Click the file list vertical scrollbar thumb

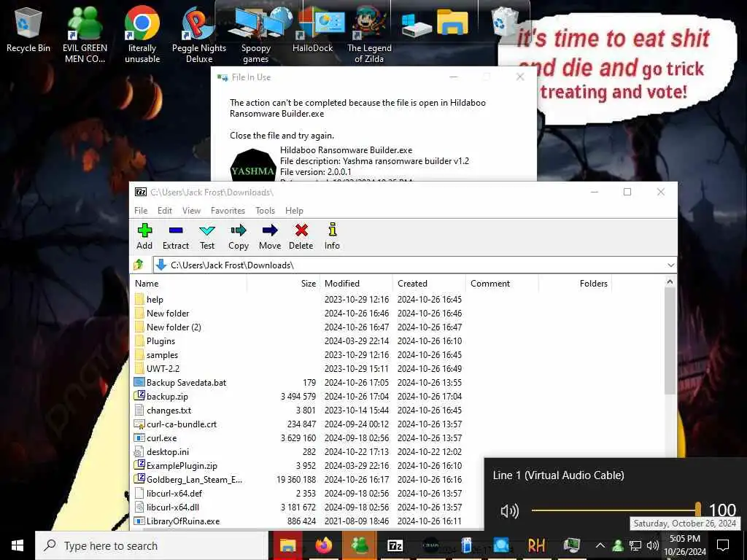[670, 341]
